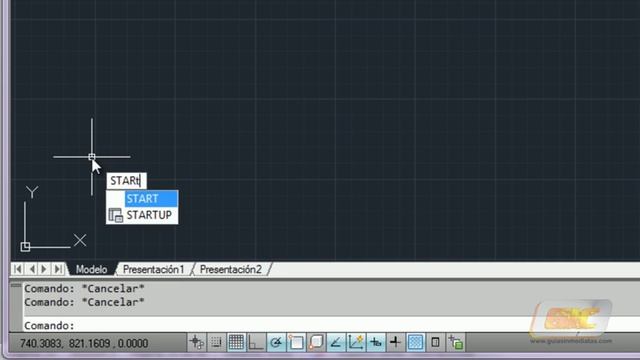The width and height of the screenshot is (640, 360).
Task: Click the Show/Hide Lineweight icon
Action: point(395,342)
